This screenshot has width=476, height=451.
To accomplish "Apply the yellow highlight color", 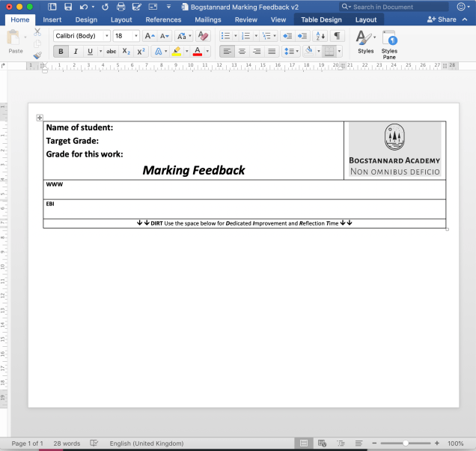I will (x=177, y=52).
